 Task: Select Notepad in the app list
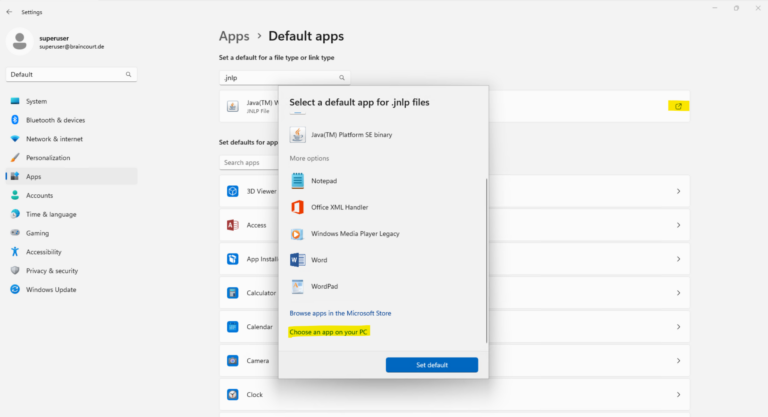[324, 181]
